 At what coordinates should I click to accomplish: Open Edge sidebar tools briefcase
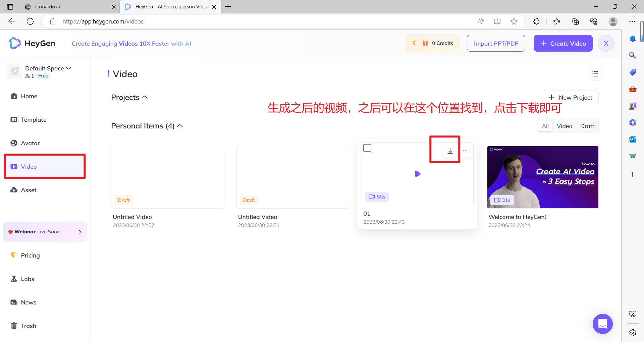tap(633, 89)
